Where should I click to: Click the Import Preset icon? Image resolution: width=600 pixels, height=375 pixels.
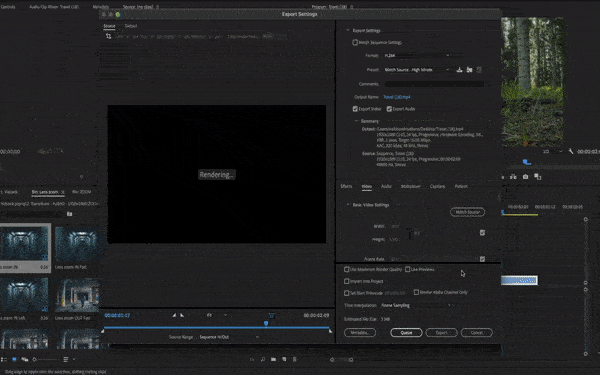[470, 70]
